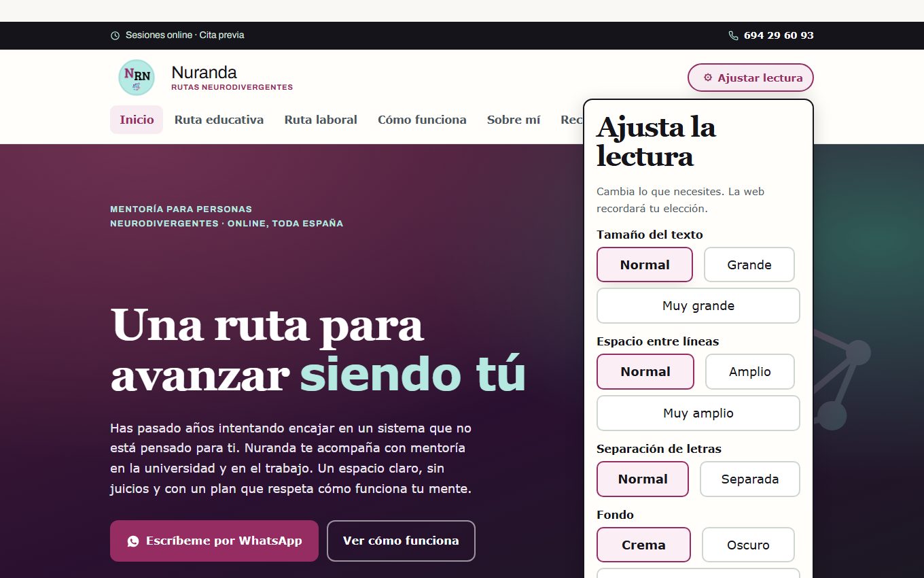Click the Ajusta la lectura heading

click(656, 141)
